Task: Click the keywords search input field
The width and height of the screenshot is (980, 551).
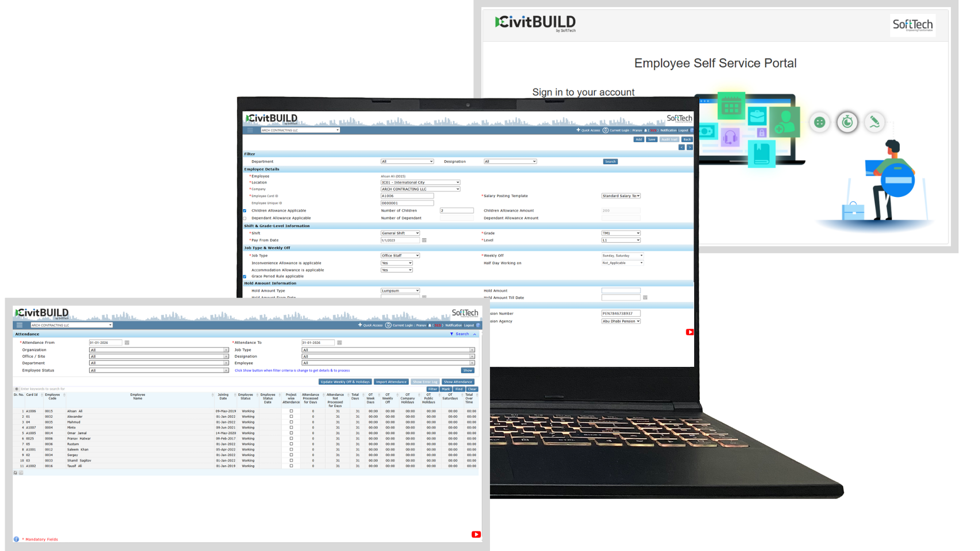Action: point(51,388)
